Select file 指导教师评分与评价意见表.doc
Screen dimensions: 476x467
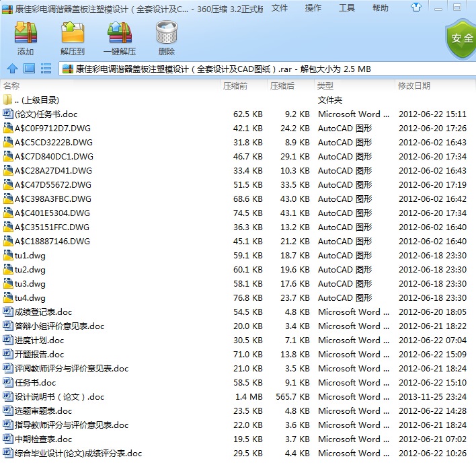(x=238, y=425)
